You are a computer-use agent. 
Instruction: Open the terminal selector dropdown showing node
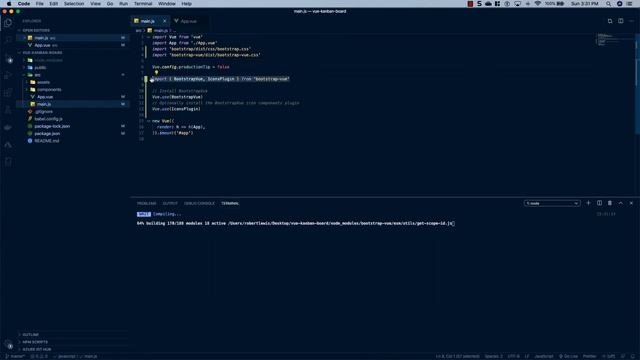pyautogui.click(x=552, y=203)
